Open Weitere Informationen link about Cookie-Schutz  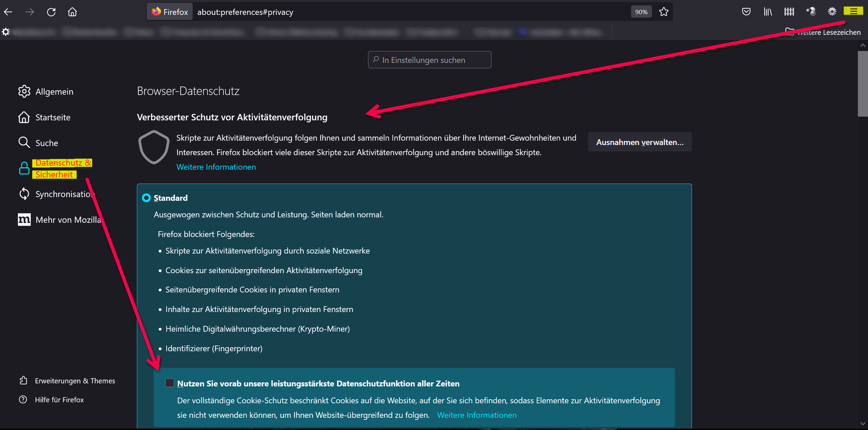477,415
